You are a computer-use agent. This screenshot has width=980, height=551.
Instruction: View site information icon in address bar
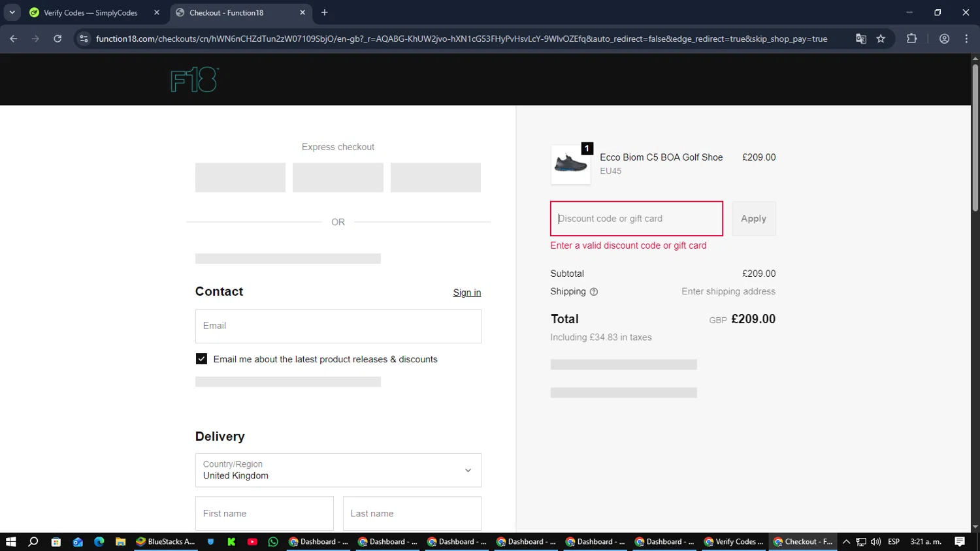(84, 39)
